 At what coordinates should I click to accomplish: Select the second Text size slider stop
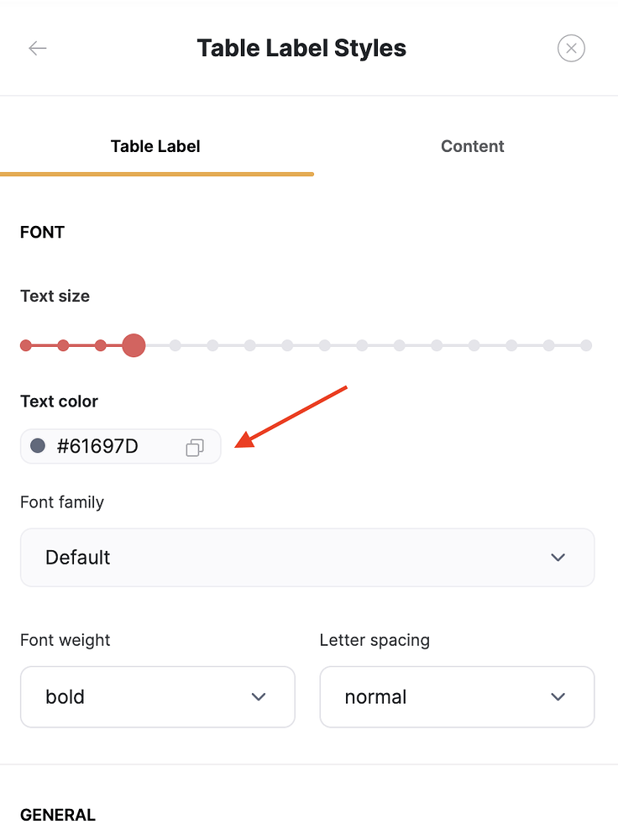(63, 345)
